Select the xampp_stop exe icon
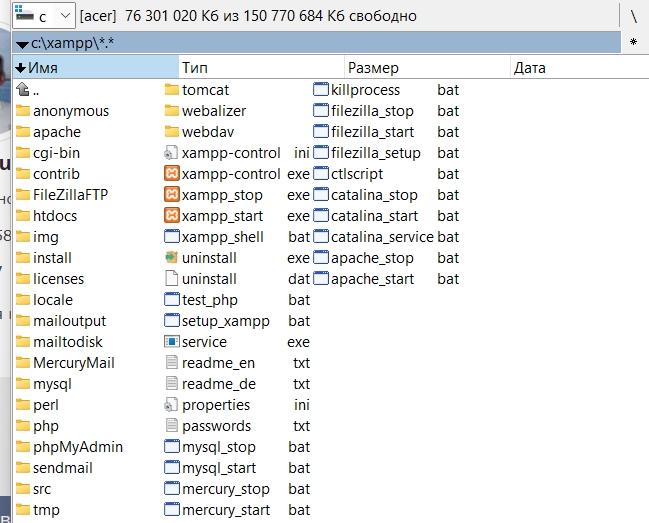Screen dimensions: 649x523 point(171,195)
